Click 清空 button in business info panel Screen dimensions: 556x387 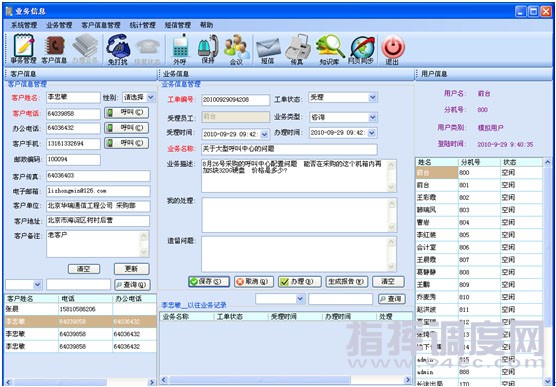point(388,282)
